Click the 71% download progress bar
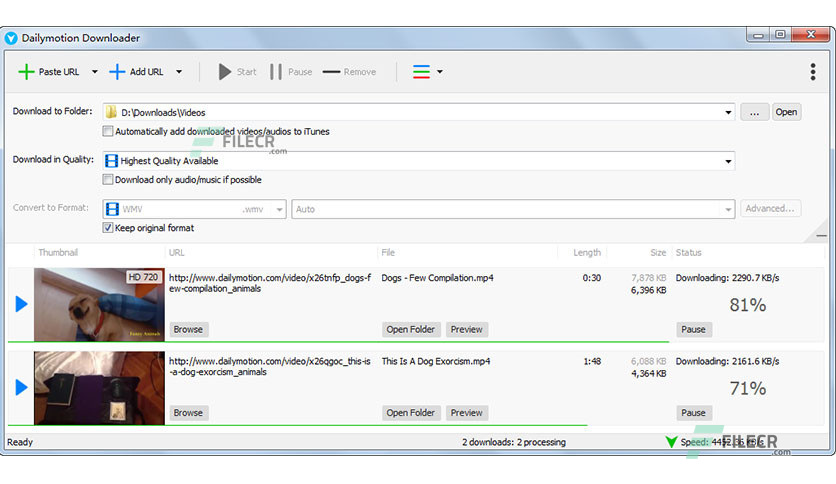836x484 pixels. 298,425
